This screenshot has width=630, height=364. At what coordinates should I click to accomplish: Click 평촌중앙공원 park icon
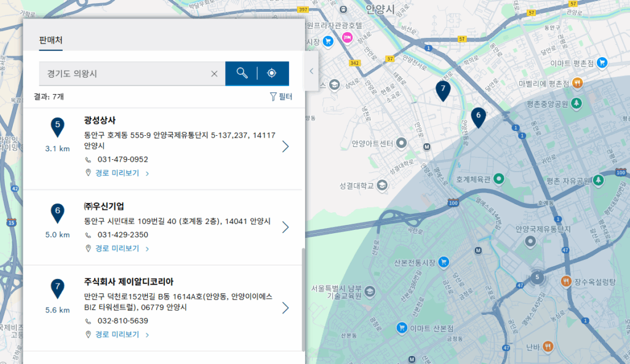576,103
